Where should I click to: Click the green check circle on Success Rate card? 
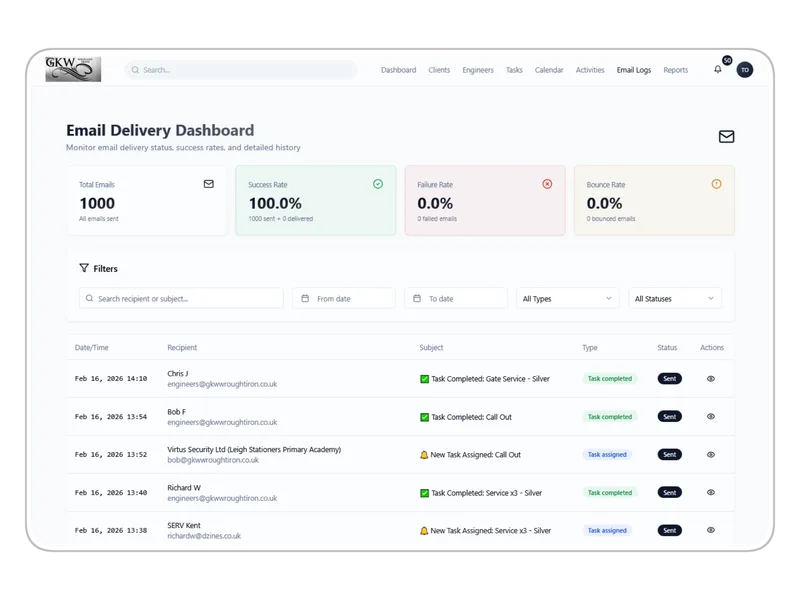[x=377, y=184]
